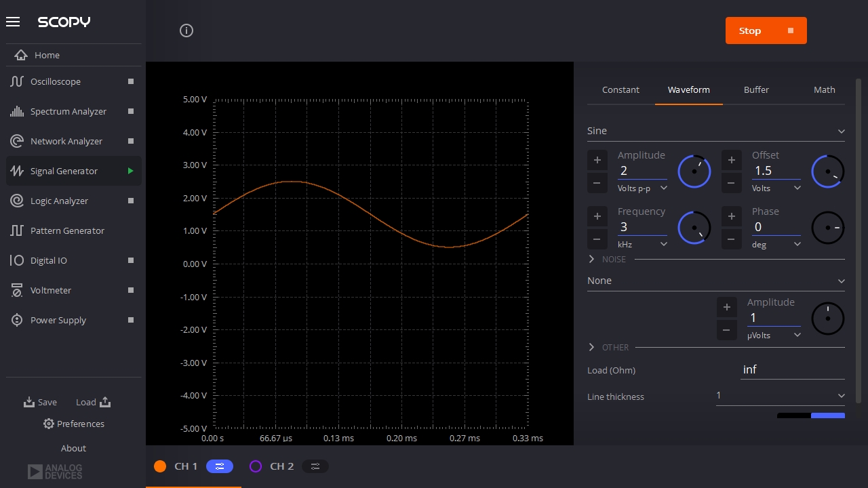Switch to the Math tab

pyautogui.click(x=824, y=89)
